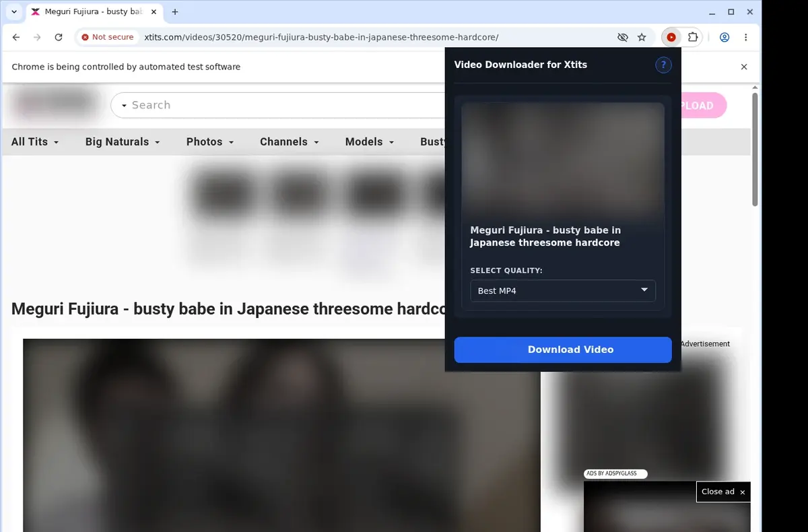The image size is (808, 532).
Task: Open the Not secure site info chip
Action: (x=108, y=37)
